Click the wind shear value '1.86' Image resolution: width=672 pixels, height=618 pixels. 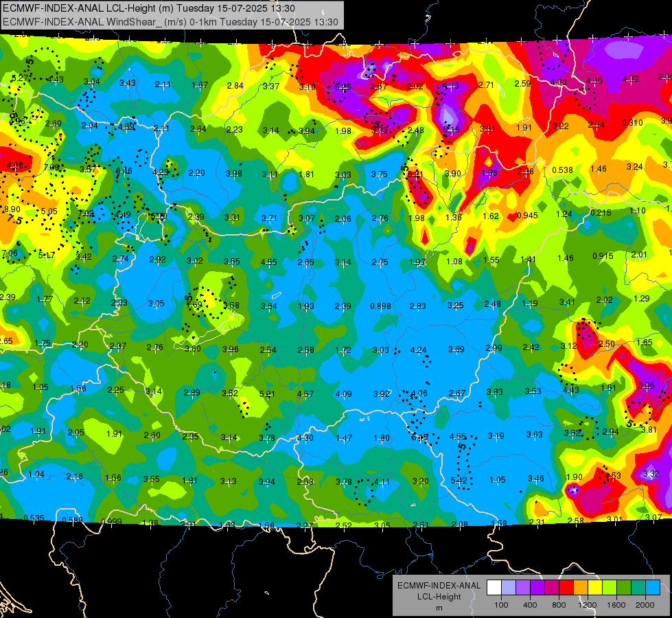click(489, 173)
